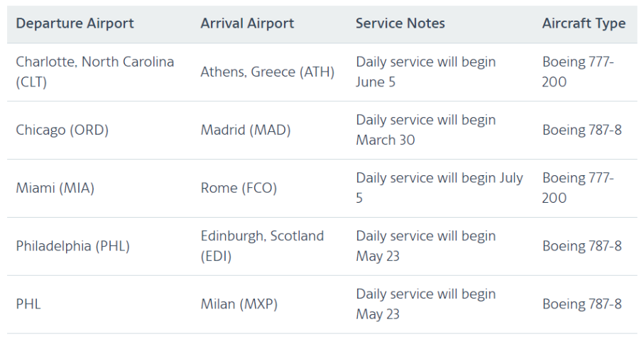The height and width of the screenshot is (339, 644).
Task: Select Boeing 787-8 in the Chicago row
Action: [x=582, y=130]
